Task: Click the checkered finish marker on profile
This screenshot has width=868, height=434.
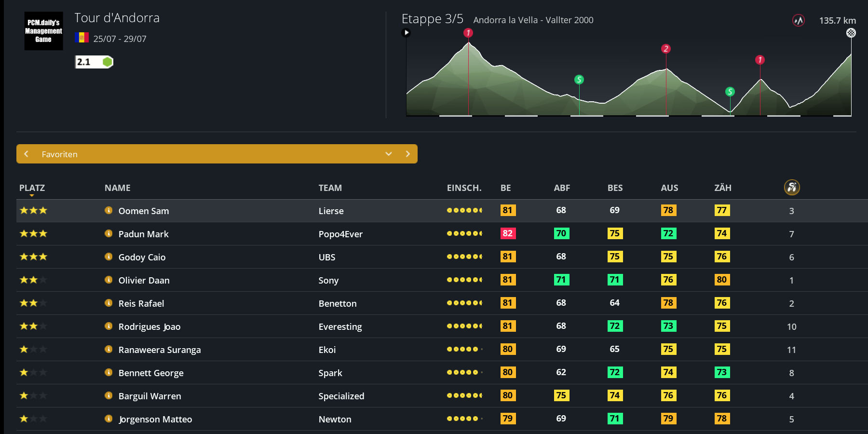Action: (x=851, y=33)
